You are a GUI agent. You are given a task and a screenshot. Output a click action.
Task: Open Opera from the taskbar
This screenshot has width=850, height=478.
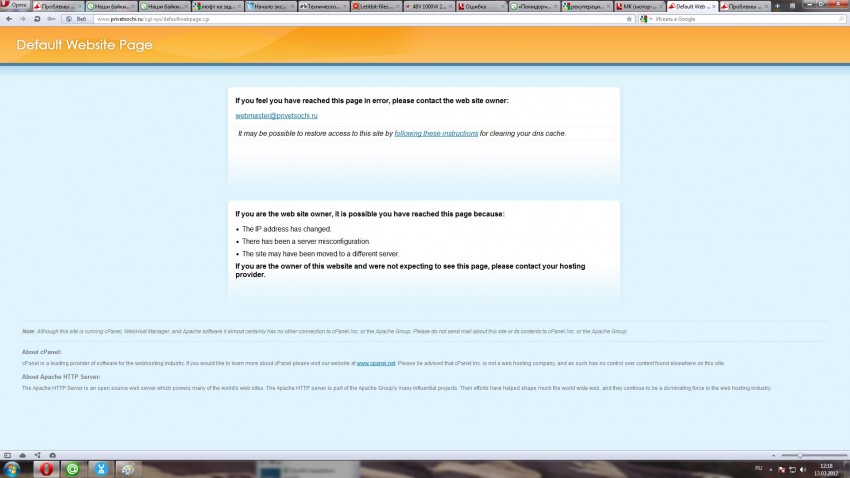click(46, 468)
